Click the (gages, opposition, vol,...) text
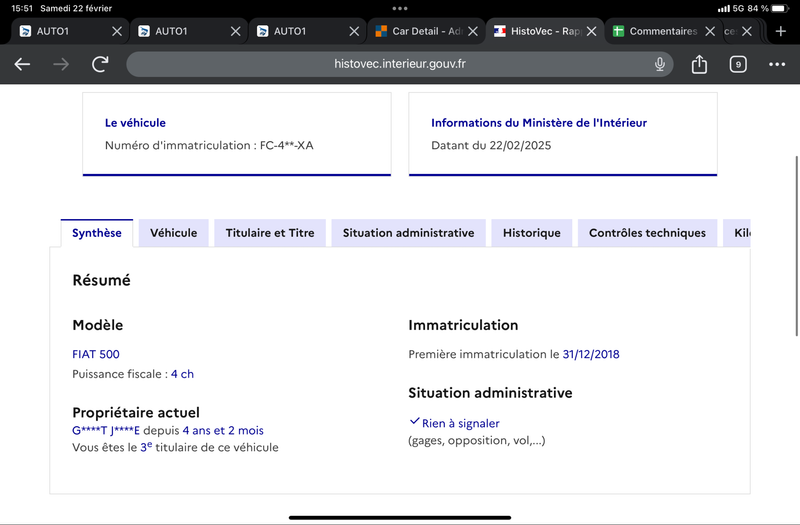 [477, 440]
